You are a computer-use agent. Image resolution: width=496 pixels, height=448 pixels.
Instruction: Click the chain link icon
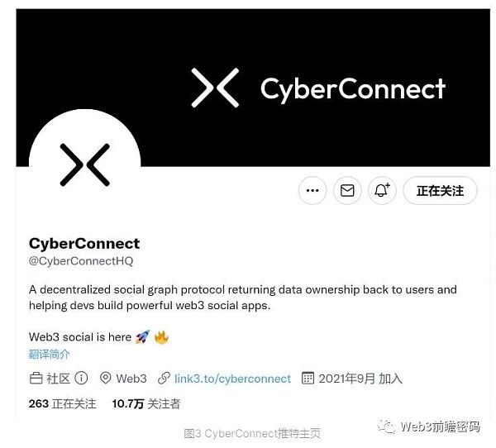pos(164,378)
